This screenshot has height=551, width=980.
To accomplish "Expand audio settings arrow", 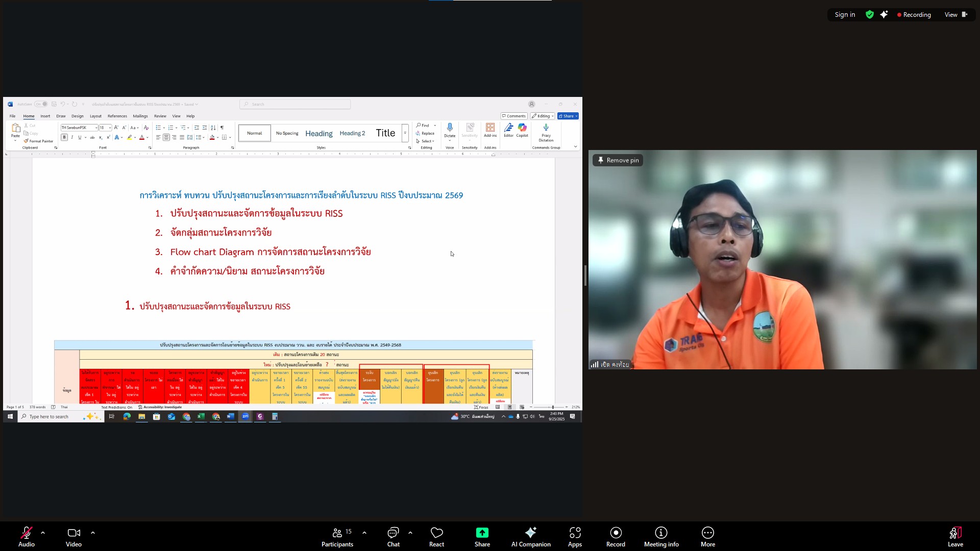I will click(43, 533).
